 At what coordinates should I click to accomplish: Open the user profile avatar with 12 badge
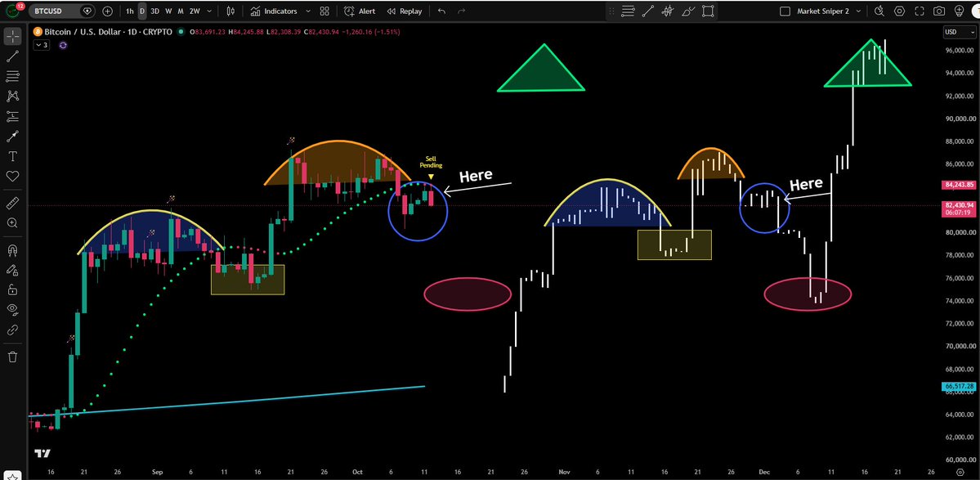coord(15,10)
